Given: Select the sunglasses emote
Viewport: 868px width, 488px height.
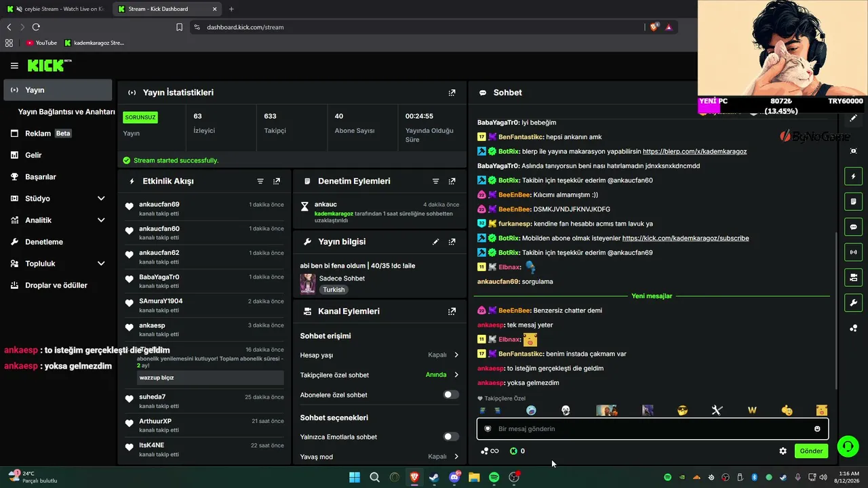Looking at the screenshot, I should pos(683,410).
